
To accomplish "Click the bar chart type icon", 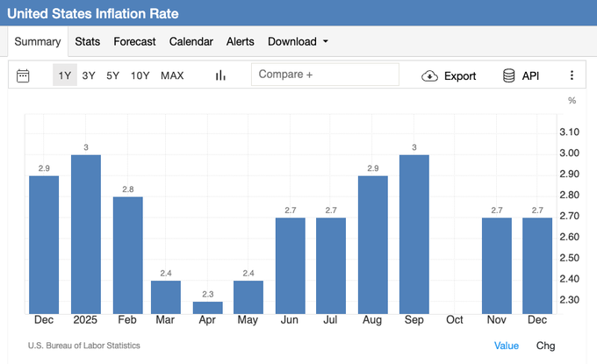I will tap(220, 75).
